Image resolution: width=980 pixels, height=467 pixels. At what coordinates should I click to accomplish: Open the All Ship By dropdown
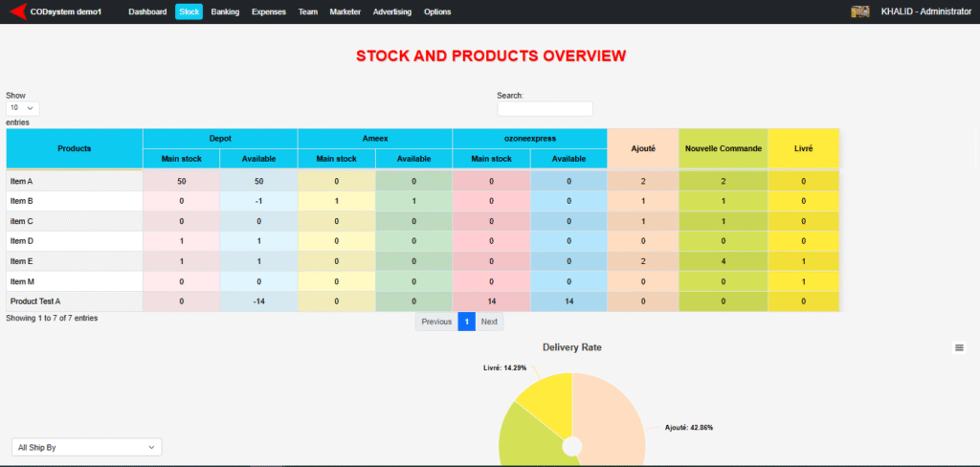pyautogui.click(x=87, y=447)
